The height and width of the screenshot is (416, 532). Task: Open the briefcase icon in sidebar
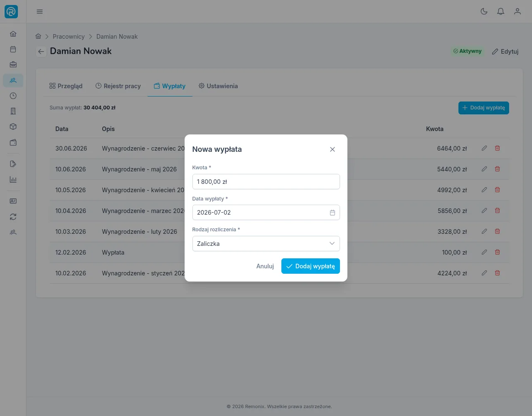tap(13, 64)
